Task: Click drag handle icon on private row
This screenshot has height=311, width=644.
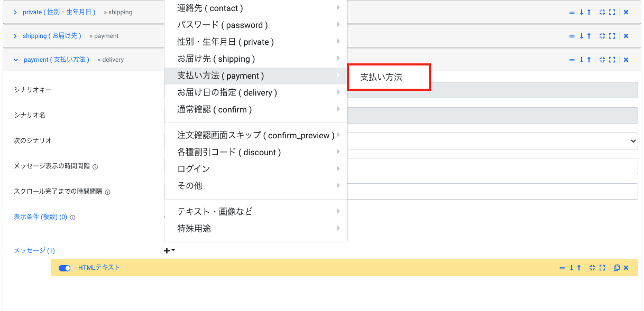Action: point(572,12)
